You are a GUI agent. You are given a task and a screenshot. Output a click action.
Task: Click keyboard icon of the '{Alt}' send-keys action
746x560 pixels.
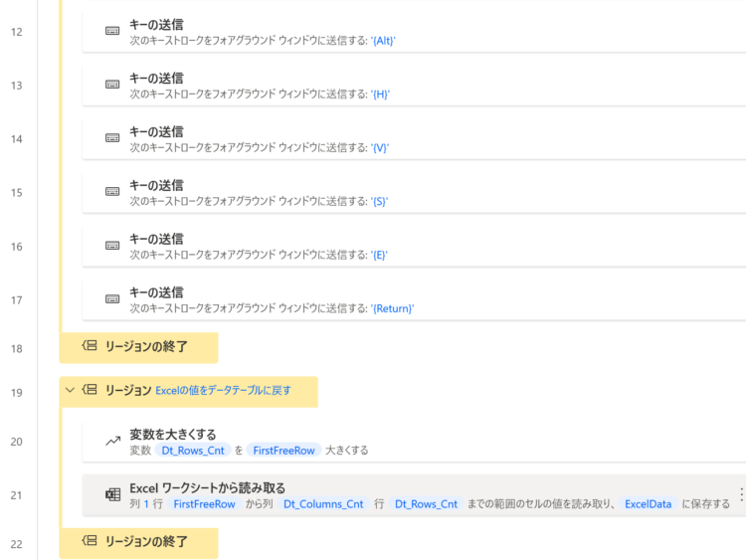click(x=112, y=31)
